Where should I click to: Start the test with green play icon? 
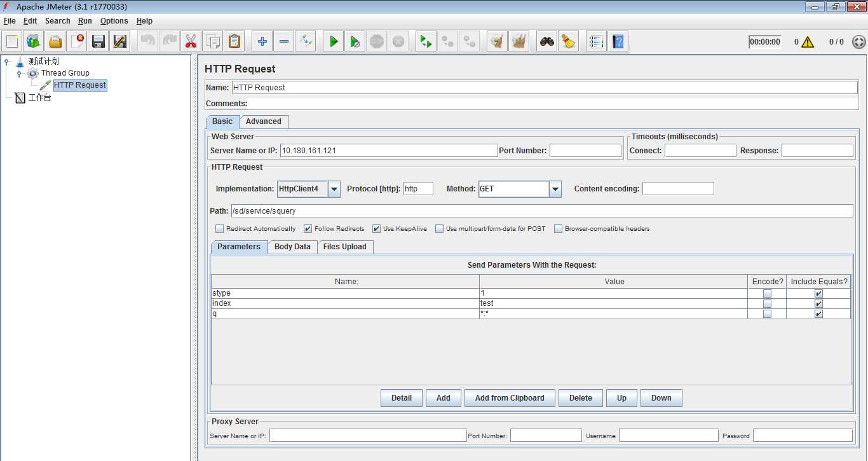pyautogui.click(x=334, y=42)
